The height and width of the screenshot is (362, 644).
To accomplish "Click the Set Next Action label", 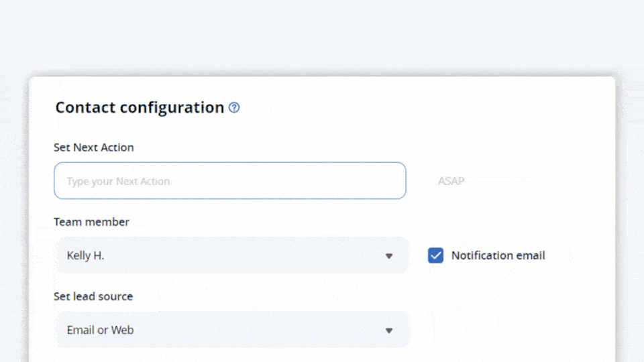I will pos(94,147).
